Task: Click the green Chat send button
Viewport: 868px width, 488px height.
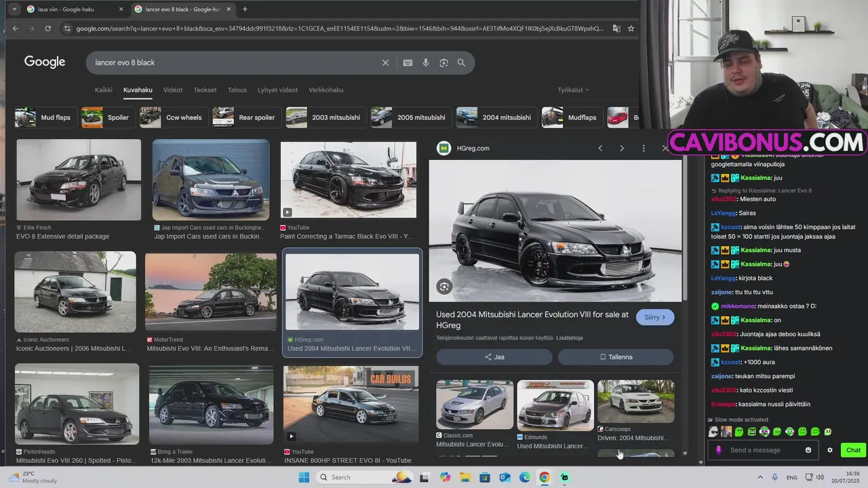Action: 852,450
